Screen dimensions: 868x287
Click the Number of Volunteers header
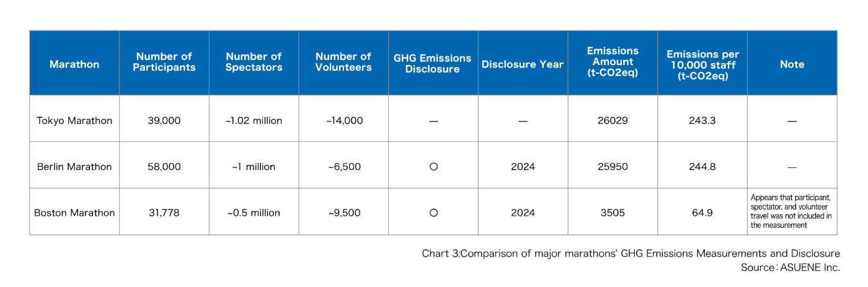click(x=343, y=63)
